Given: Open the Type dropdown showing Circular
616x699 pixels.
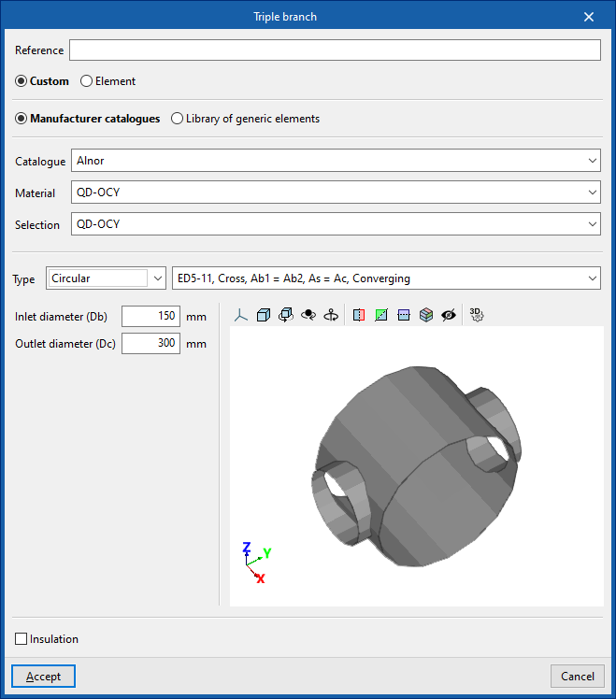Looking at the screenshot, I should [107, 278].
